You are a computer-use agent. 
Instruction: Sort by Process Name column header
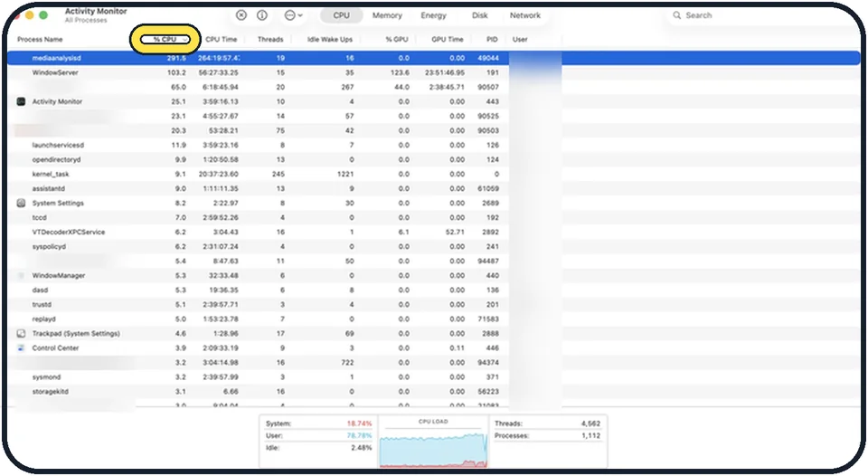coord(40,39)
